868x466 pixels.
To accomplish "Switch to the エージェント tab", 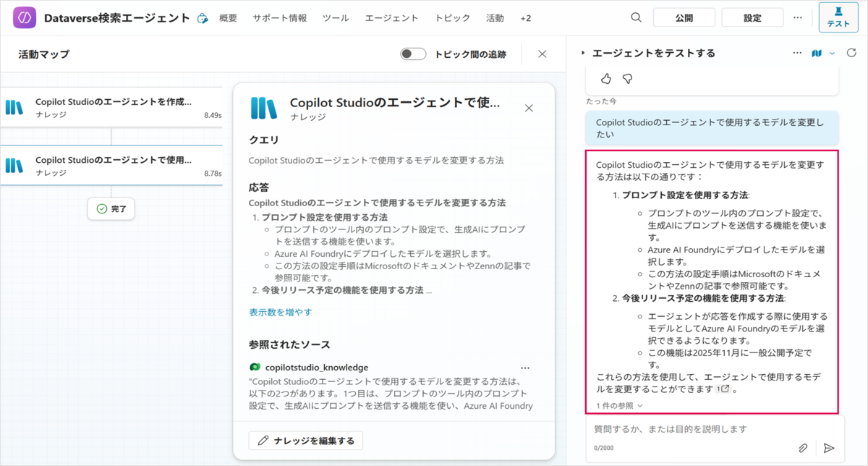I will 391,18.
